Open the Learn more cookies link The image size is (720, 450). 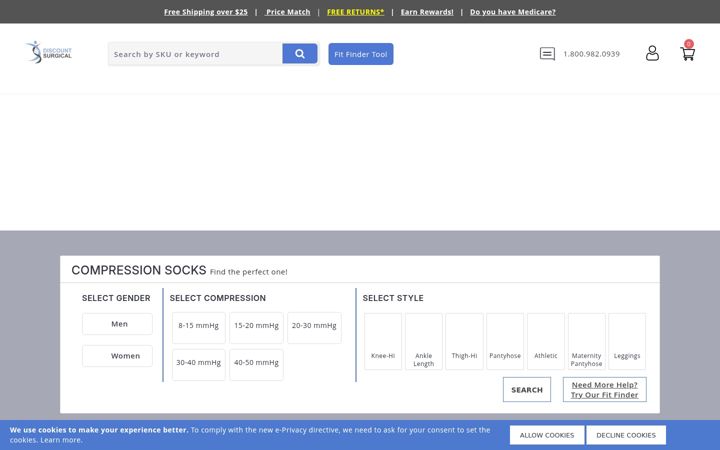(x=61, y=440)
